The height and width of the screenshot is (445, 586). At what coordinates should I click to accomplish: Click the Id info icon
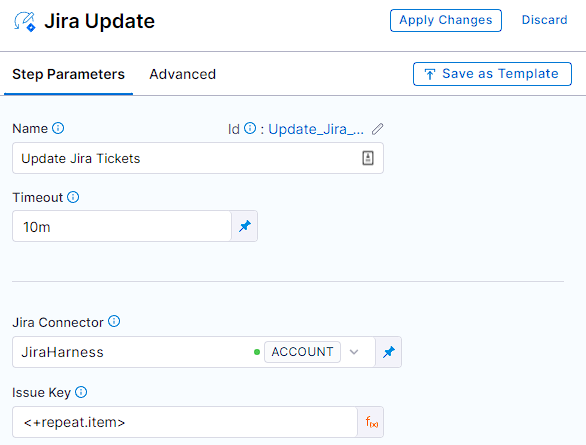[x=250, y=128]
